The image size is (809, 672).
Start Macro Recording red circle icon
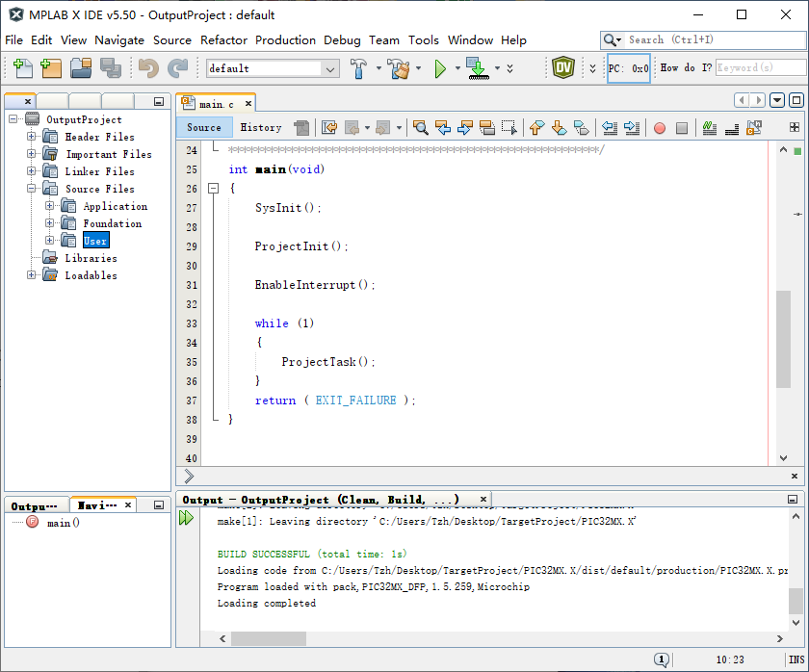pos(660,128)
